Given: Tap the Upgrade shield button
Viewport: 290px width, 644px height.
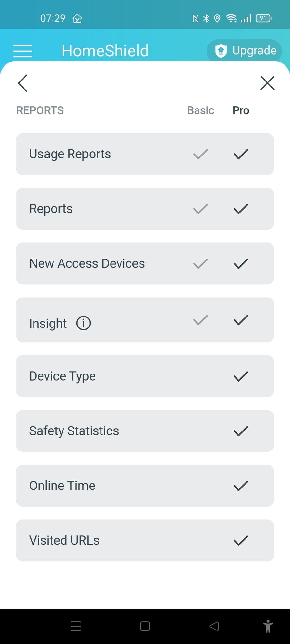Looking at the screenshot, I should 244,51.
